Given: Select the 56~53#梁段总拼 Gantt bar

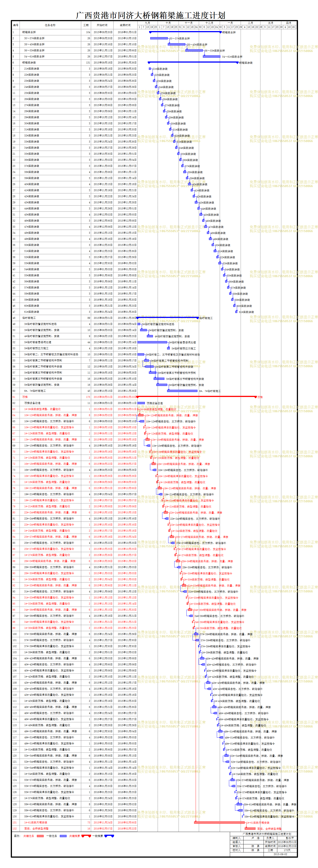Looking at the screenshot, I should click(x=194, y=50).
